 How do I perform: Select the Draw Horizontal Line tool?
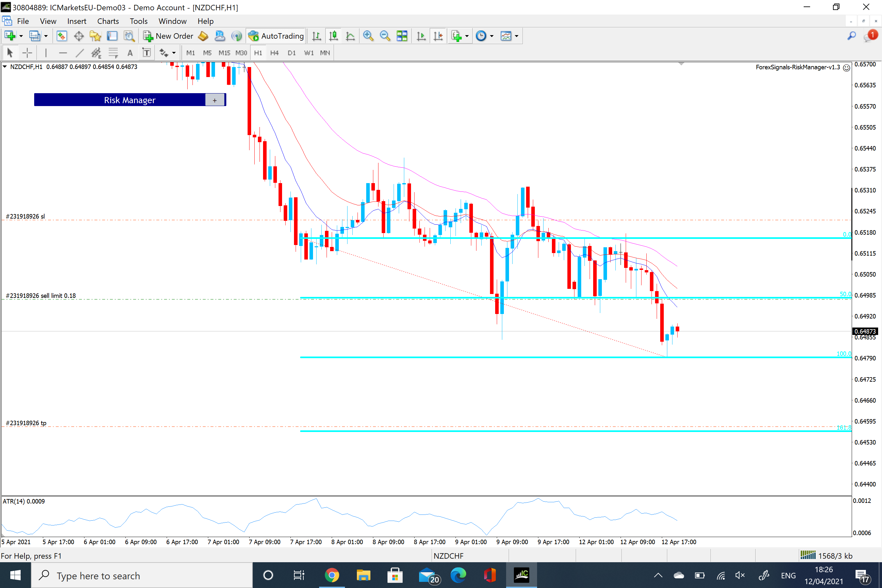[x=63, y=53]
